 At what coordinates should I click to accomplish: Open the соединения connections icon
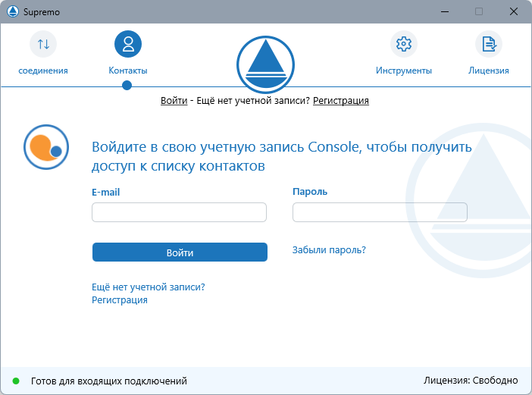coord(43,44)
